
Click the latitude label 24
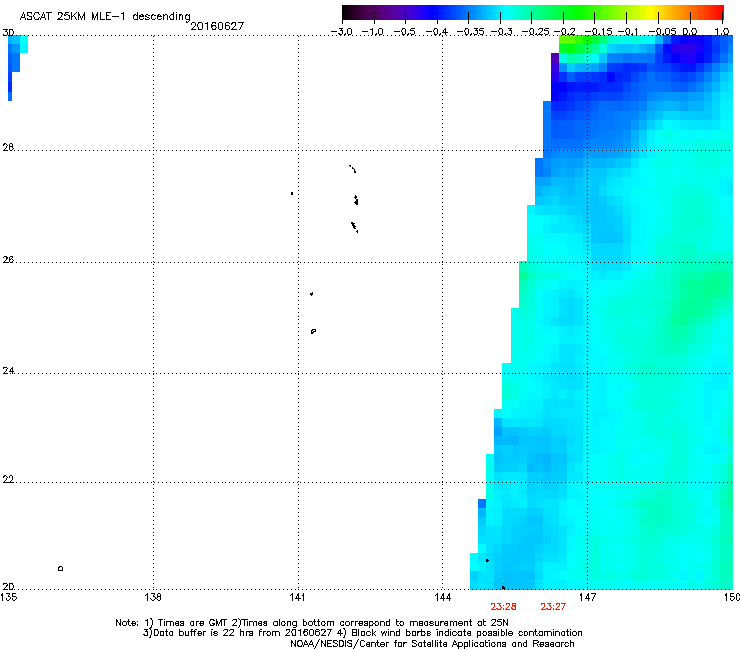[x=8, y=371]
